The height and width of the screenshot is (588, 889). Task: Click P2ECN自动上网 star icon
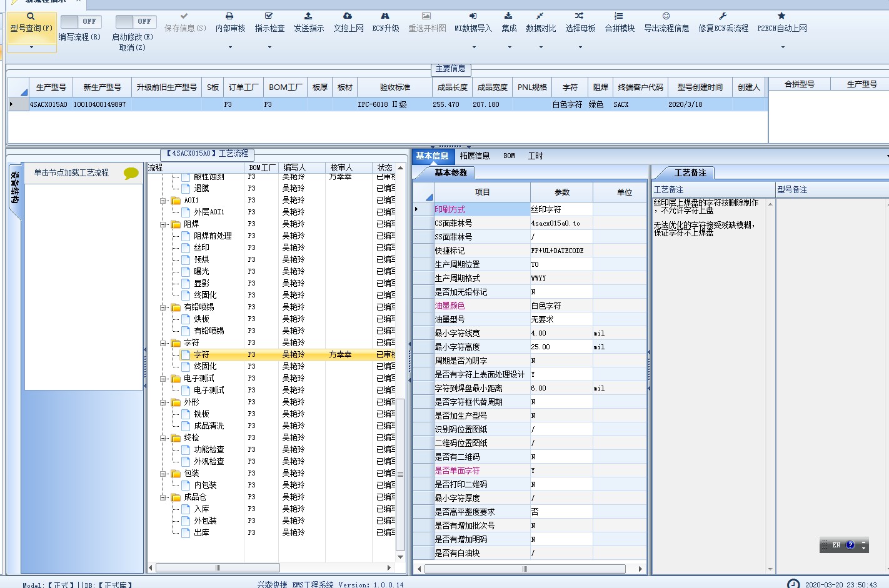click(x=781, y=16)
